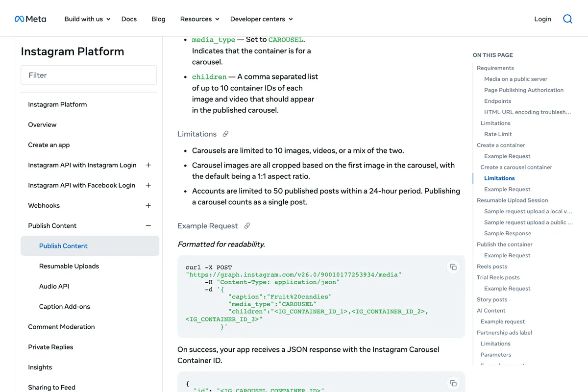Image resolution: width=588 pixels, height=392 pixels.
Task: Open Insights in sidebar
Action: click(40, 367)
